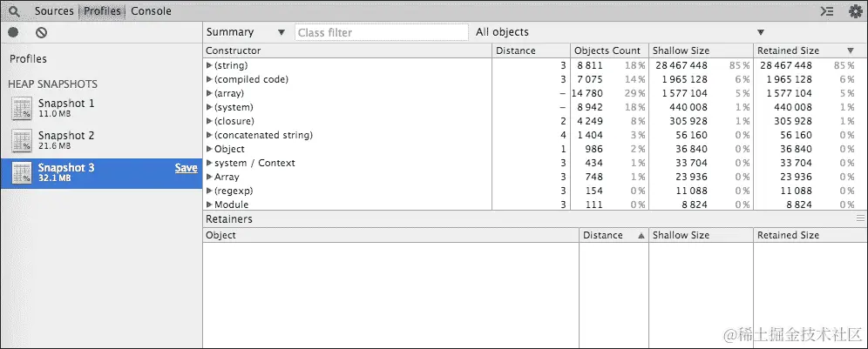Click the 14 780 objects count value

[x=587, y=93]
